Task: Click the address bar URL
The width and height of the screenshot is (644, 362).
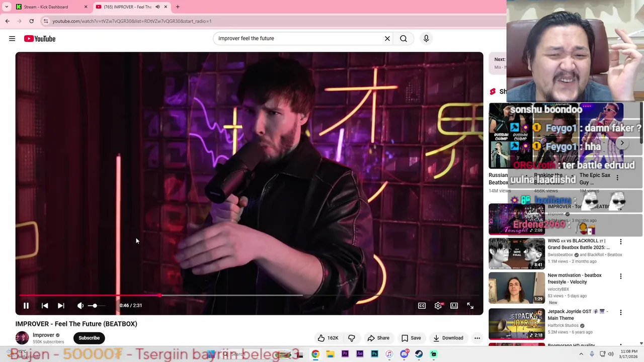Action: pyautogui.click(x=132, y=21)
